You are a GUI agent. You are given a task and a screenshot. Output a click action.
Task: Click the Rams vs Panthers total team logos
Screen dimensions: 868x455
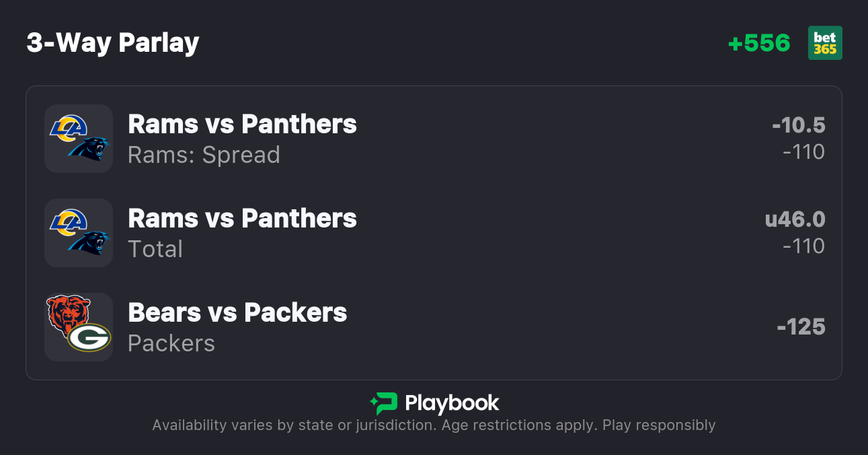(x=79, y=233)
